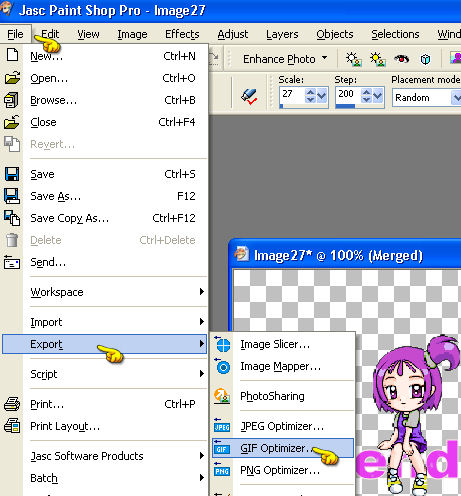Screen dimensions: 461x496
Task: Select Save Copy As... menu entry
Action: (105, 218)
